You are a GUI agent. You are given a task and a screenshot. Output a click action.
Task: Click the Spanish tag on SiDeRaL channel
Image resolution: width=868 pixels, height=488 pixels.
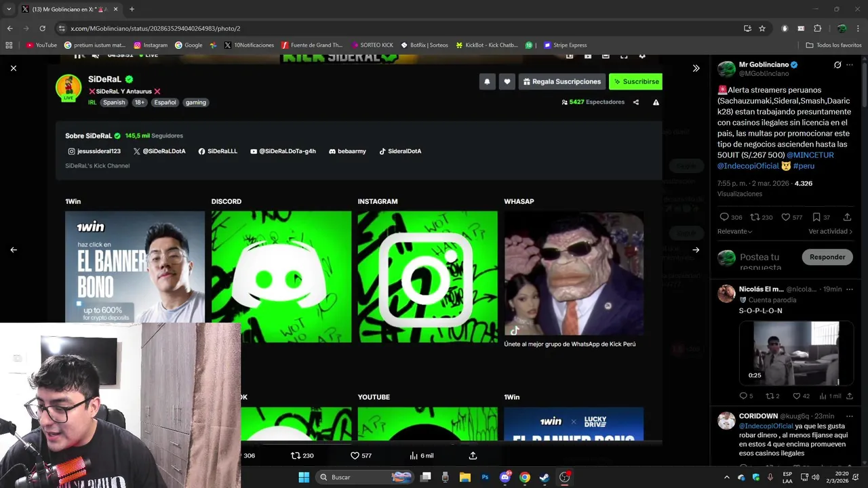pyautogui.click(x=114, y=102)
